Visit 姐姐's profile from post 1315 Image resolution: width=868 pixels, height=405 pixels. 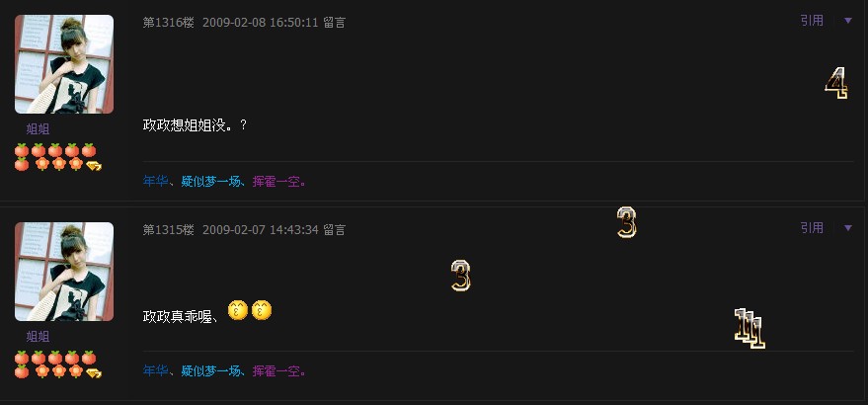[39, 336]
